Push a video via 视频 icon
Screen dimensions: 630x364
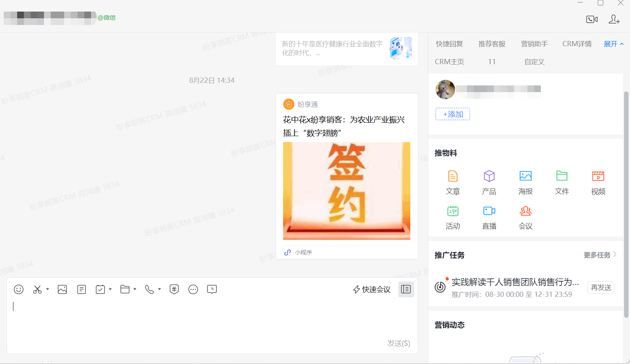click(598, 183)
